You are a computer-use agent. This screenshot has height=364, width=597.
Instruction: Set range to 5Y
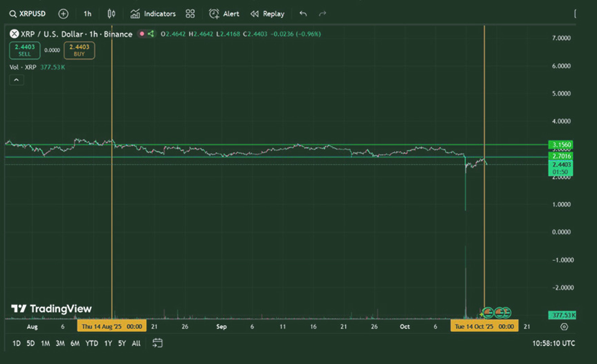(122, 343)
